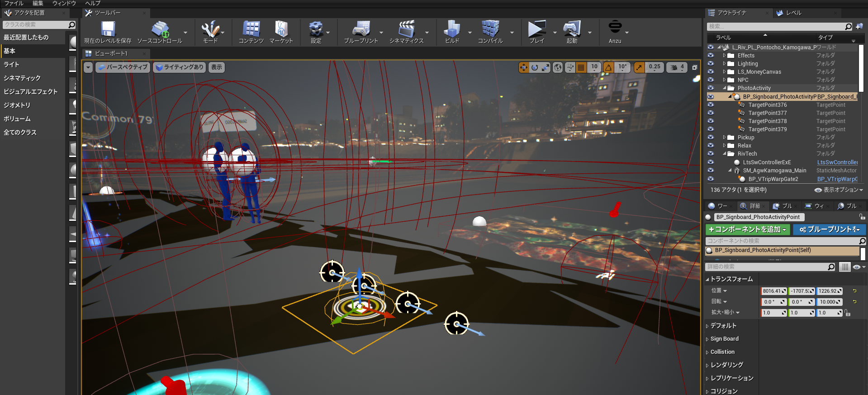Select the rotate gizmo mode in viewport

pos(535,67)
